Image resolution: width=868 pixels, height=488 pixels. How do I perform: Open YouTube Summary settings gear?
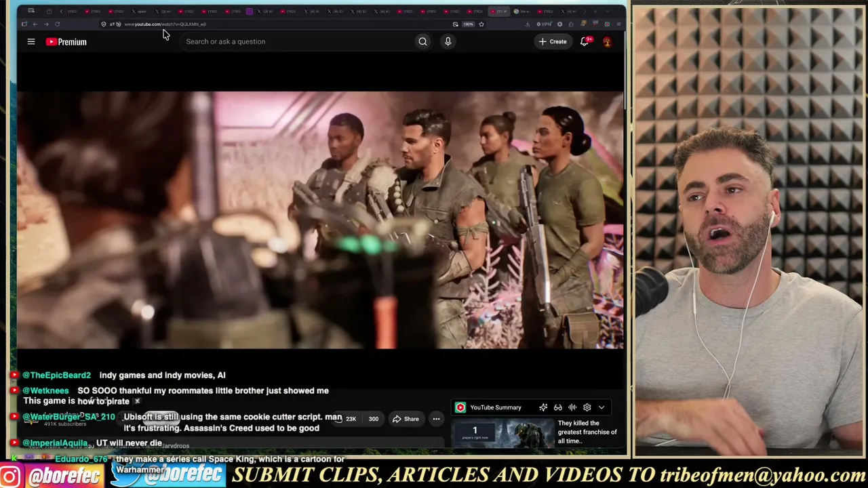pyautogui.click(x=587, y=407)
